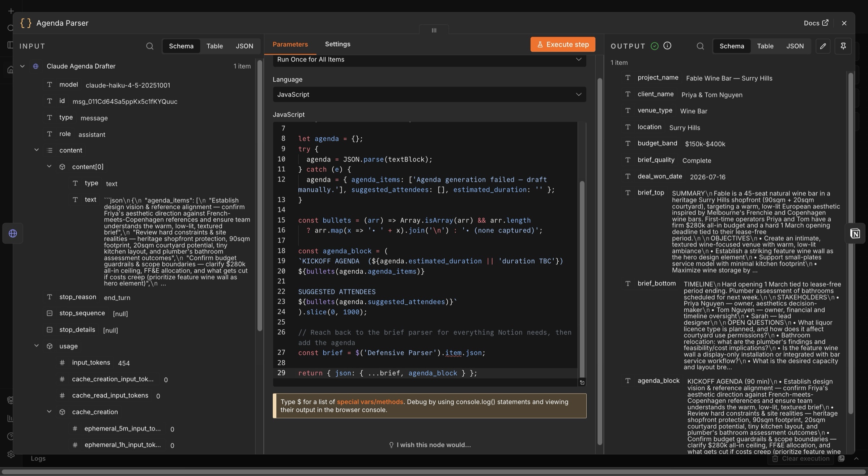Click the input_tokens number hash icon
Image resolution: width=868 pixels, height=476 pixels.
[62, 363]
